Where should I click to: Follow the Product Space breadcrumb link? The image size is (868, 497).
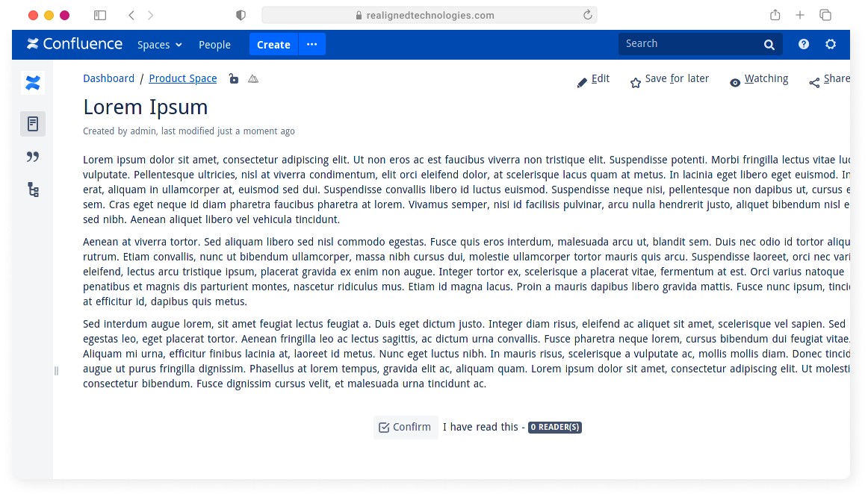pos(182,78)
